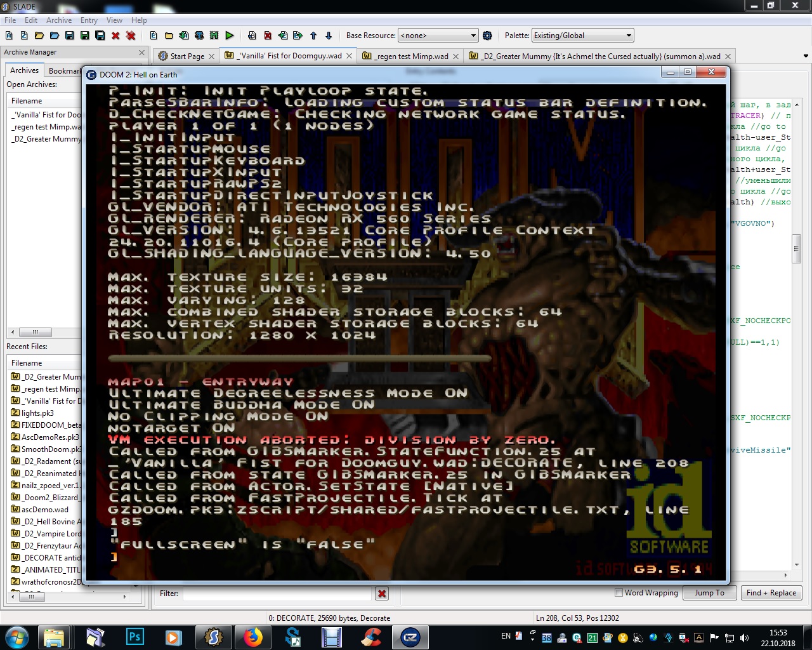The image size is (812, 650).
Task: Open the Help menu
Action: click(x=140, y=20)
